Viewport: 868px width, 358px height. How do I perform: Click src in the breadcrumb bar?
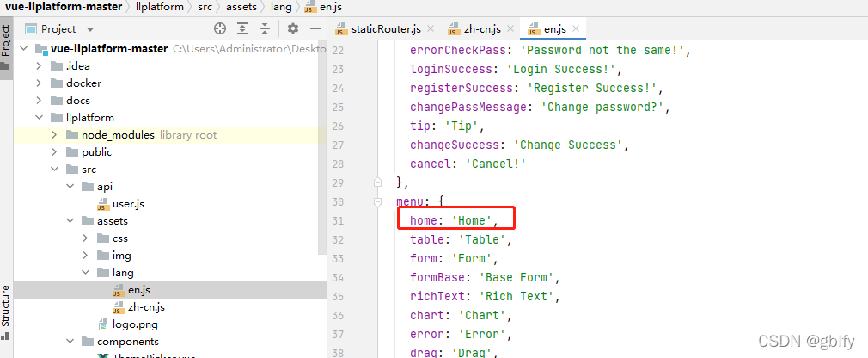point(205,7)
